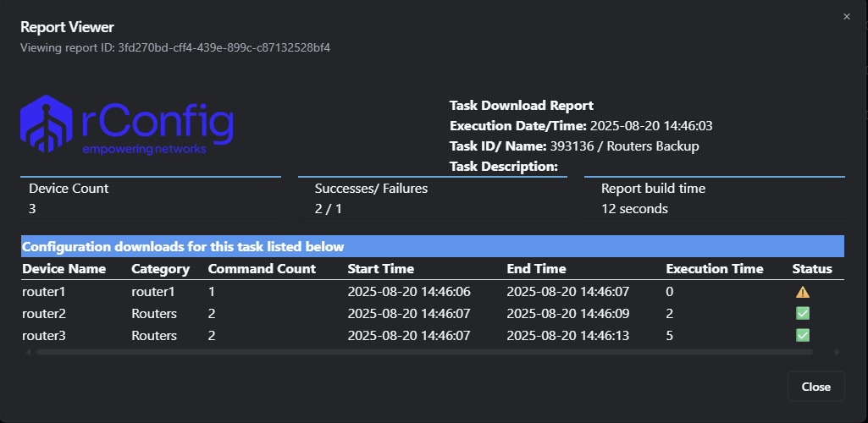The image size is (868, 423).
Task: Close the dialog with the X icon
Action: click(846, 17)
